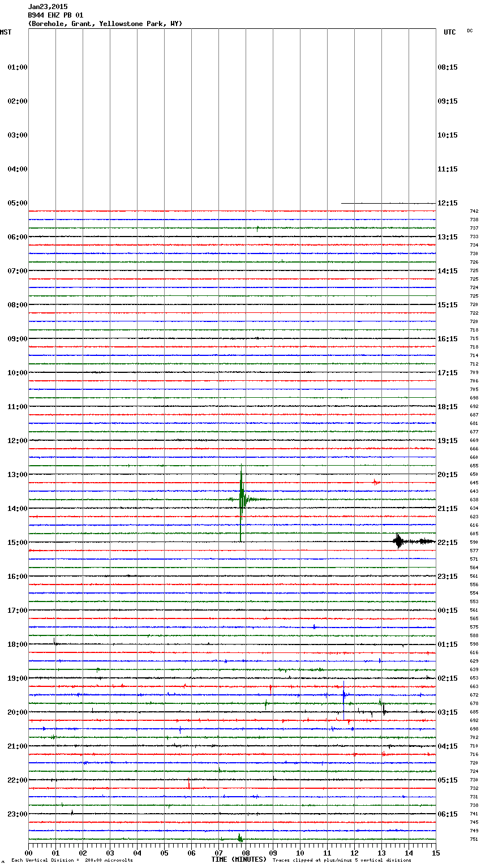The width and height of the screenshot is (481, 868).
Task: Click the 23:15 UTC time label
Action: [448, 577]
